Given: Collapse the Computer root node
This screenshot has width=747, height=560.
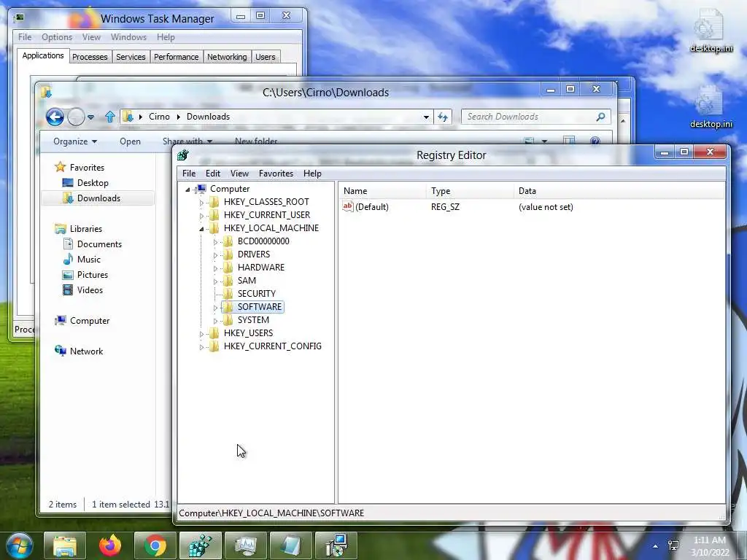Looking at the screenshot, I should (x=187, y=190).
